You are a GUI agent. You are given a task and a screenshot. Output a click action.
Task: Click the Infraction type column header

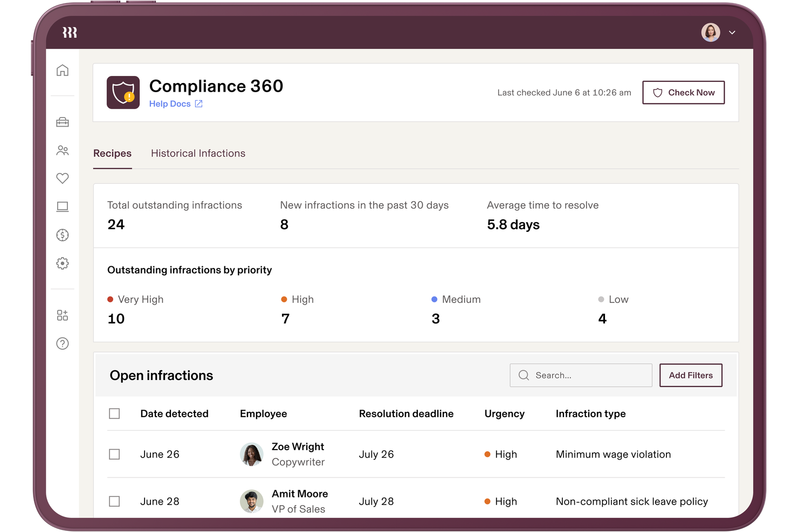tap(590, 413)
